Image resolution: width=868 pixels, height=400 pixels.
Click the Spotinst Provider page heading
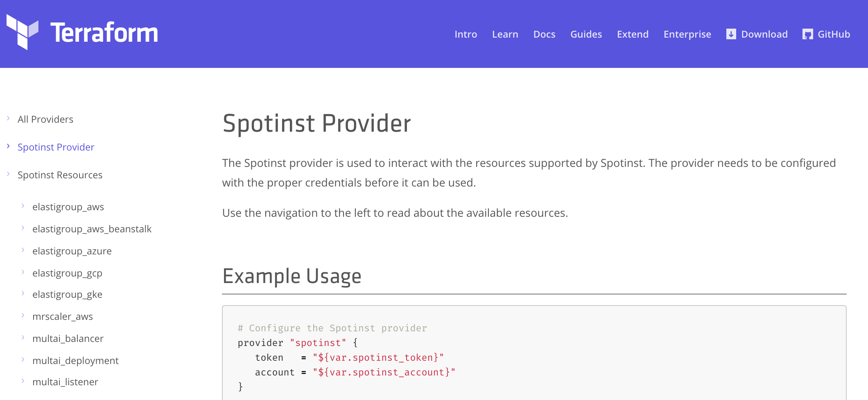[x=316, y=124]
